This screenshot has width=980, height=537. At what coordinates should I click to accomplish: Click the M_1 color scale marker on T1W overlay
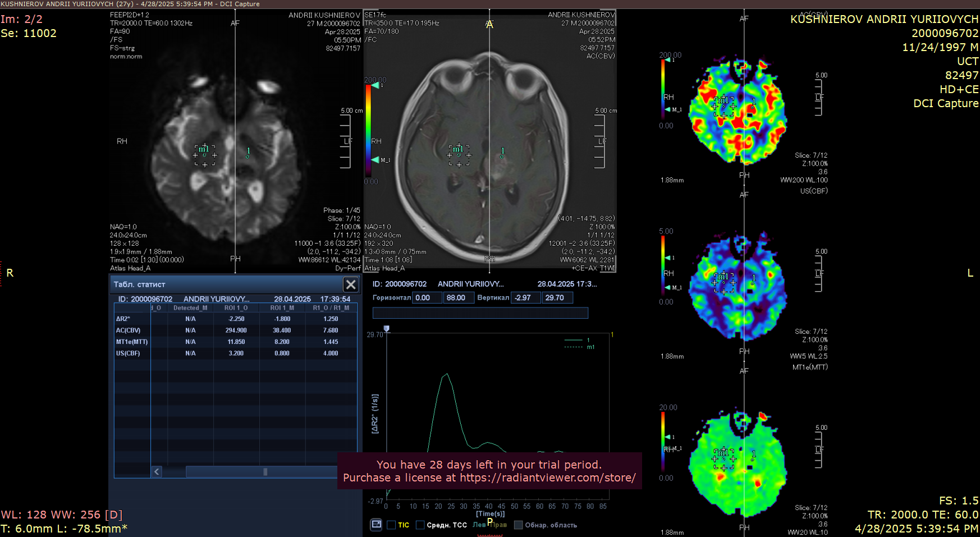(375, 160)
